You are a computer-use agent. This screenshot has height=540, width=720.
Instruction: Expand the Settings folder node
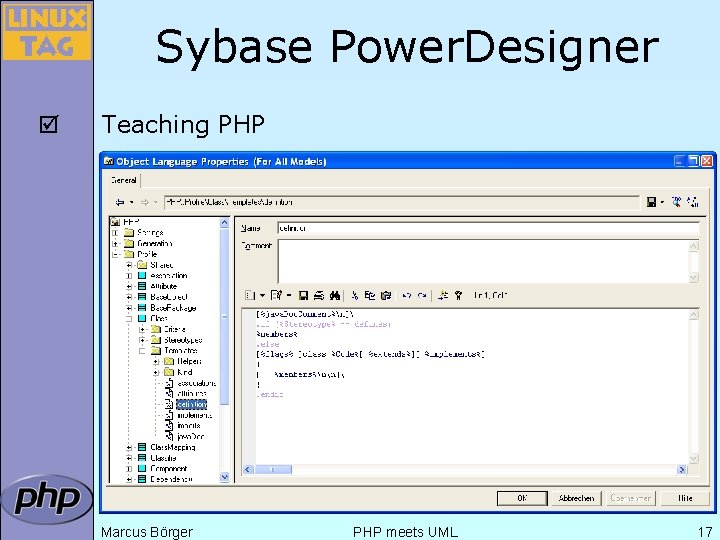pos(115,233)
